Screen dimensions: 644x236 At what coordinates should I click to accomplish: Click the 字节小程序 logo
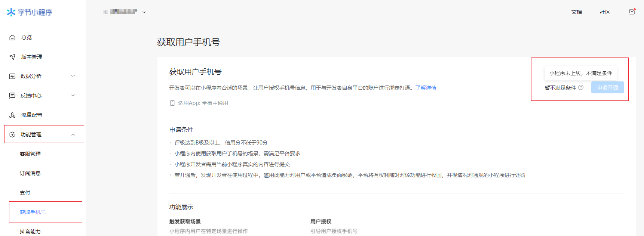pos(30,12)
